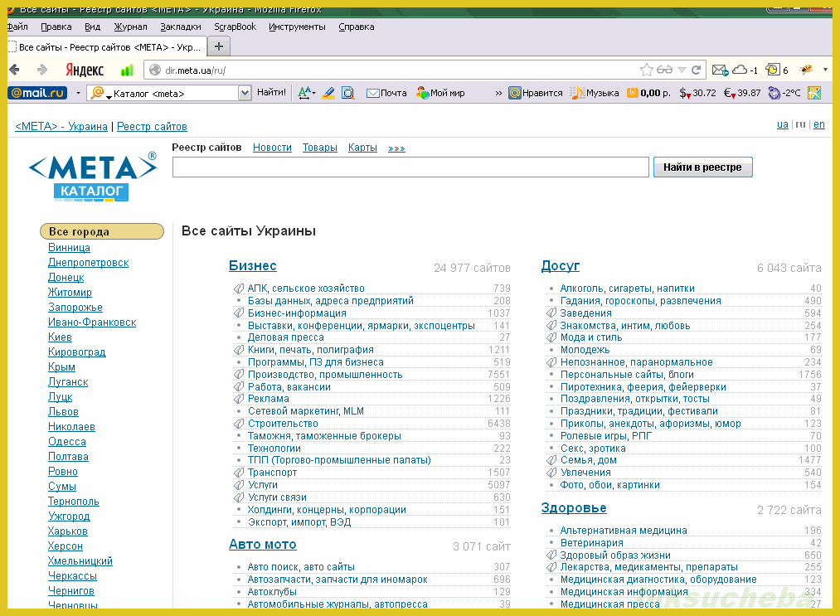The width and height of the screenshot is (840, 616).
Task: Select the Все города filter
Action: (x=102, y=231)
